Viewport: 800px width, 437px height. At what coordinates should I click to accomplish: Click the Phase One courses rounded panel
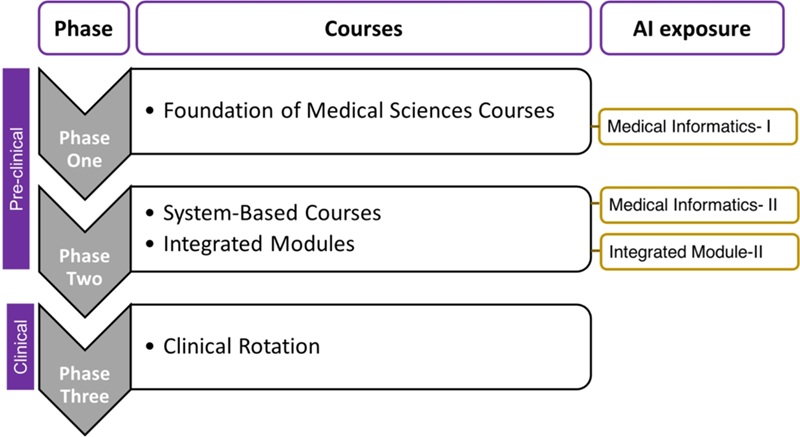tap(361, 111)
